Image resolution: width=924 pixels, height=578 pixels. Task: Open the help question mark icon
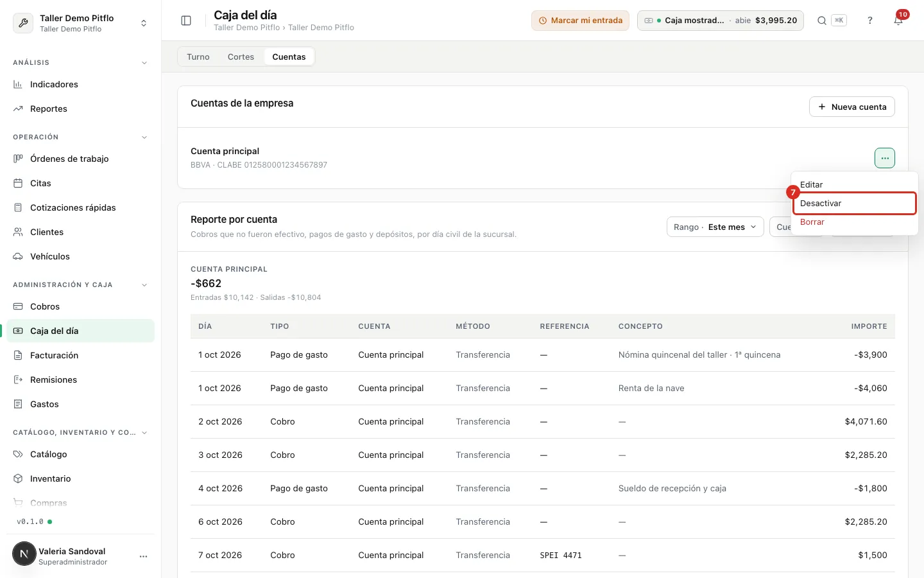870,21
